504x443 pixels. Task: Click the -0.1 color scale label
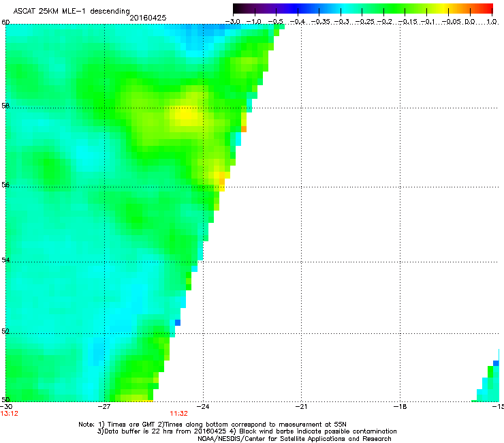[428, 22]
